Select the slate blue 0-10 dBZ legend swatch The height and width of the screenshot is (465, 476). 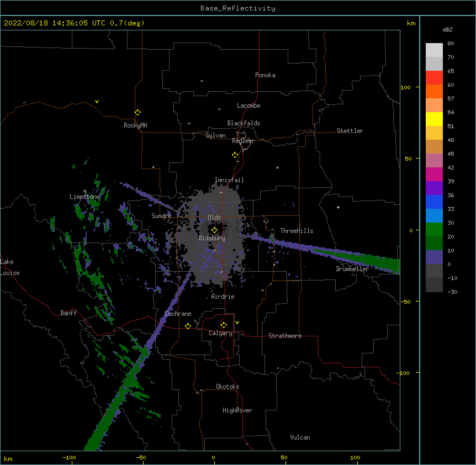434,257
